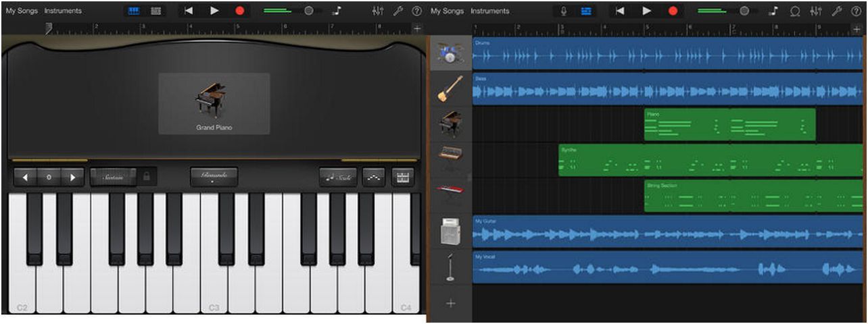Select the synth keyboard track icon

[450, 154]
